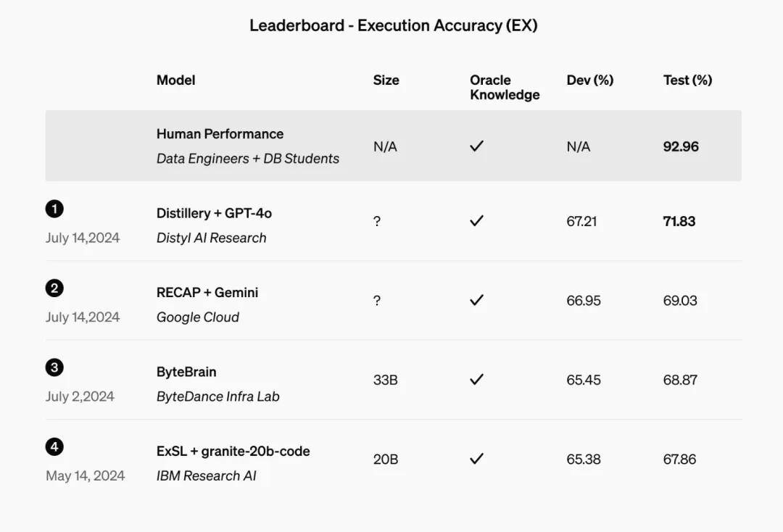Click Human Performance oracle knowledge checkmark
Viewport: 783px width, 532px height.
pos(477,146)
